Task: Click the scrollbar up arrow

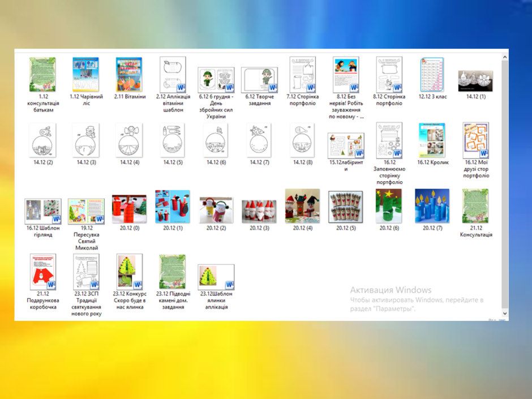Action: pyautogui.click(x=505, y=57)
